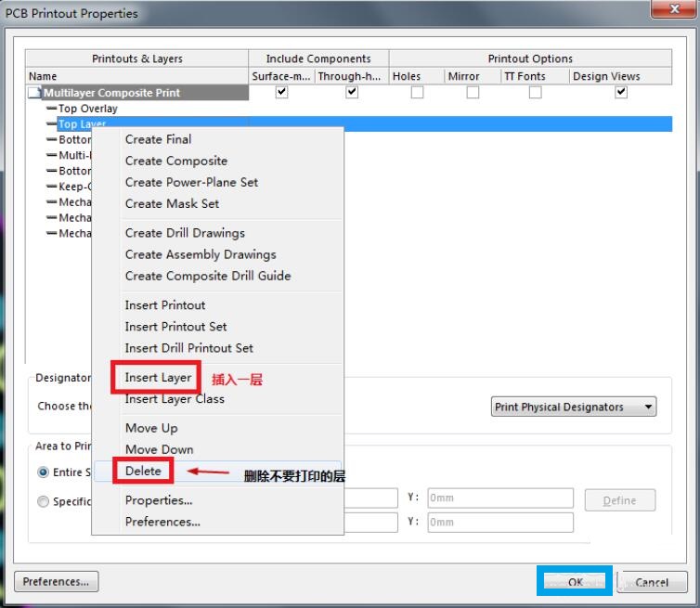Select Move Down in context menu

[160, 449]
